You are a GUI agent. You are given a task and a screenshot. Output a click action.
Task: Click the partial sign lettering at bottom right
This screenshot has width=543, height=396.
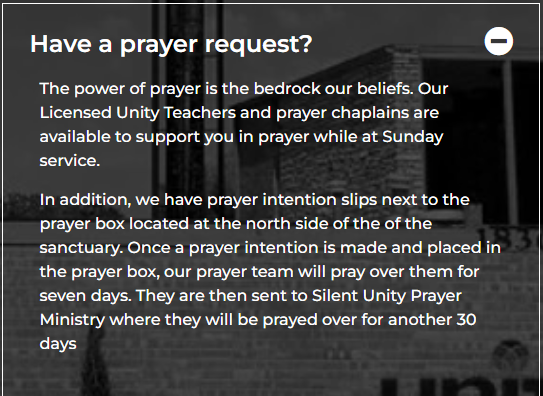click(x=461, y=387)
